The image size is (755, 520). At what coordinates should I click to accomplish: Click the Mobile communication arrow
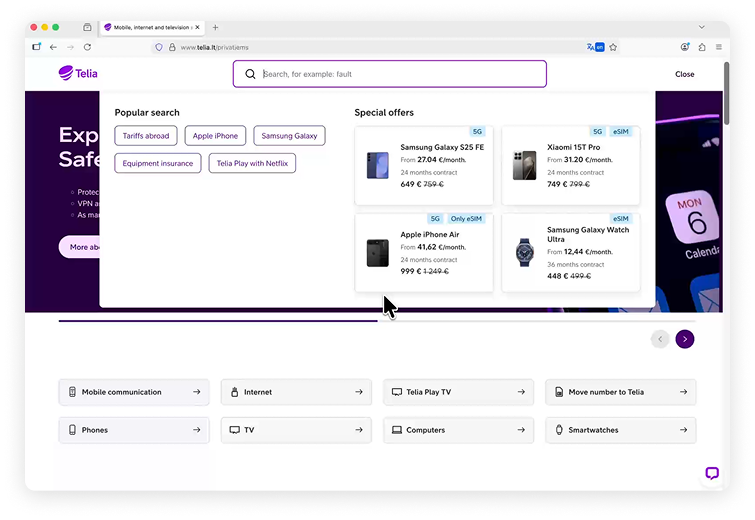tap(196, 392)
